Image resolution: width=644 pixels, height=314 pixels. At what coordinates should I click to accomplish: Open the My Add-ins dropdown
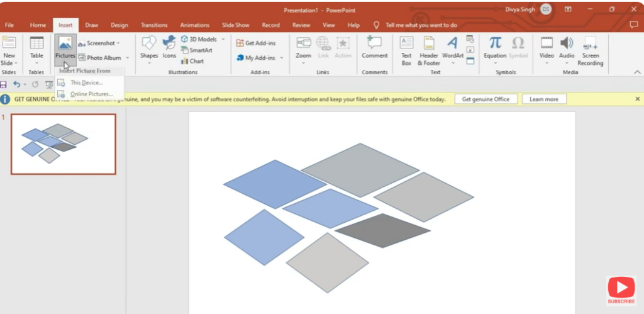click(281, 58)
